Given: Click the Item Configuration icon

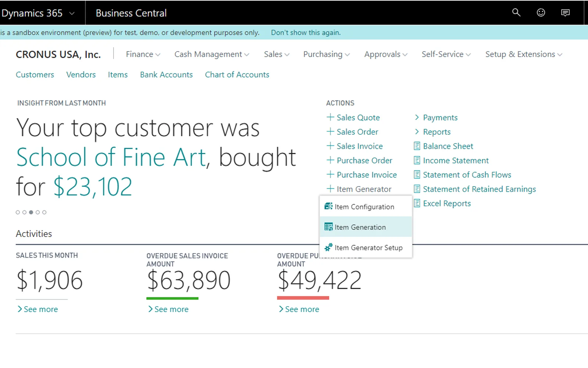Looking at the screenshot, I should click(x=329, y=206).
